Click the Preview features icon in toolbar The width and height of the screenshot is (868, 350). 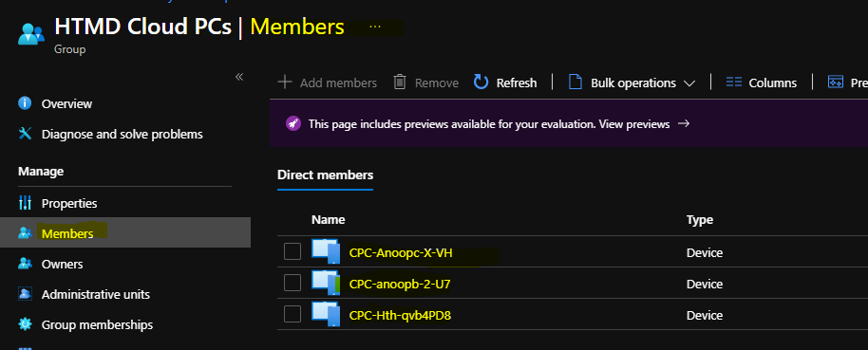(836, 83)
